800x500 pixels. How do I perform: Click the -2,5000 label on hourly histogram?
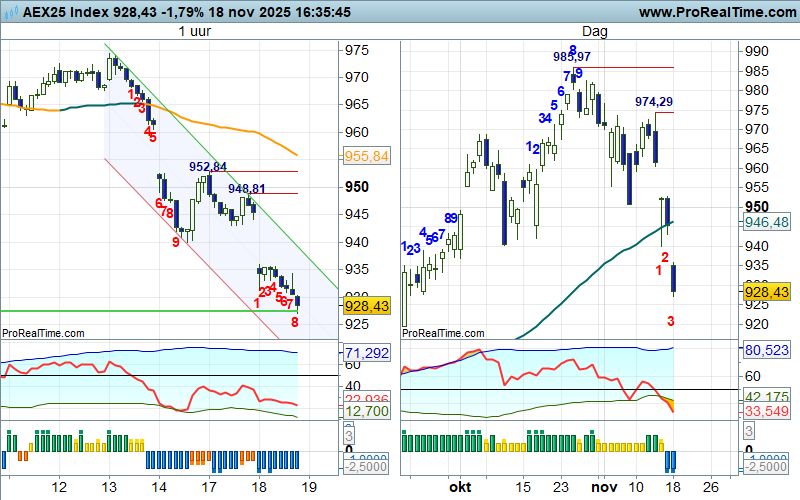pyautogui.click(x=365, y=467)
